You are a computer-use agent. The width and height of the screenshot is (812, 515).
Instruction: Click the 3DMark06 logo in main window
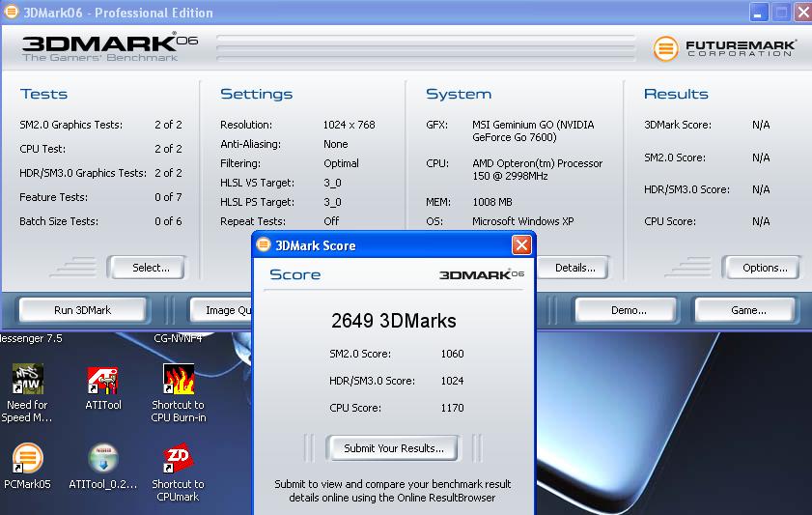[110, 48]
